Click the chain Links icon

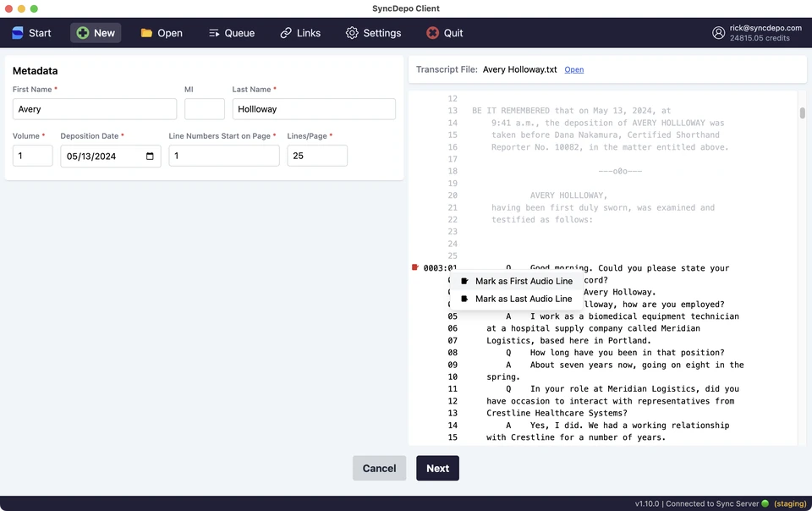pyautogui.click(x=286, y=33)
